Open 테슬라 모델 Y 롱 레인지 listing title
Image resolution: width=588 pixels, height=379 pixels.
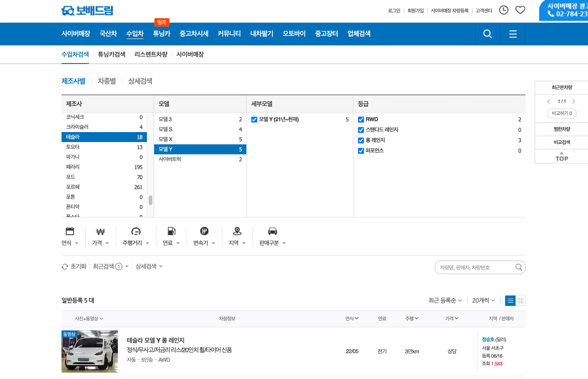[156, 340]
